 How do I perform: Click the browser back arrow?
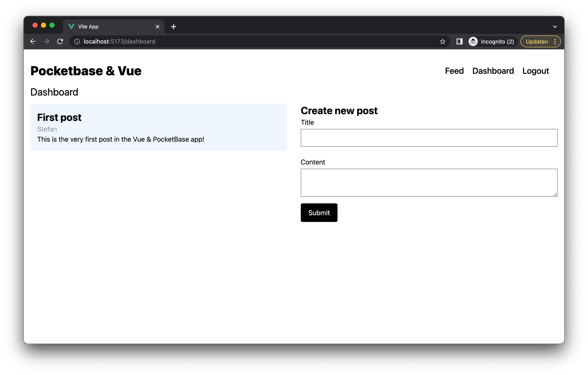click(x=33, y=42)
